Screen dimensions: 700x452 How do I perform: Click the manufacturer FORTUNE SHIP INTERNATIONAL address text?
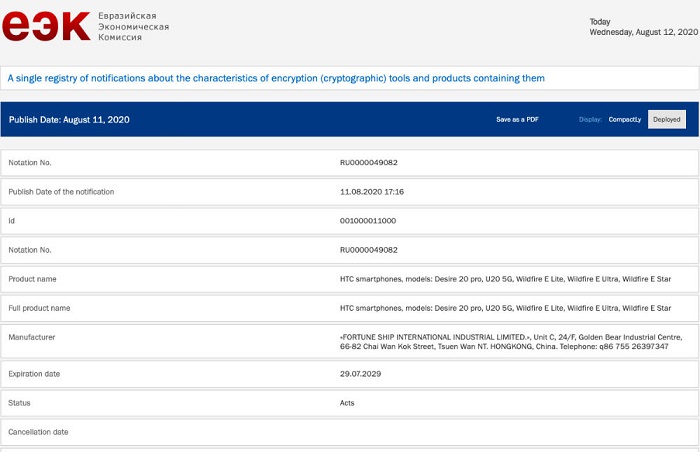click(511, 342)
